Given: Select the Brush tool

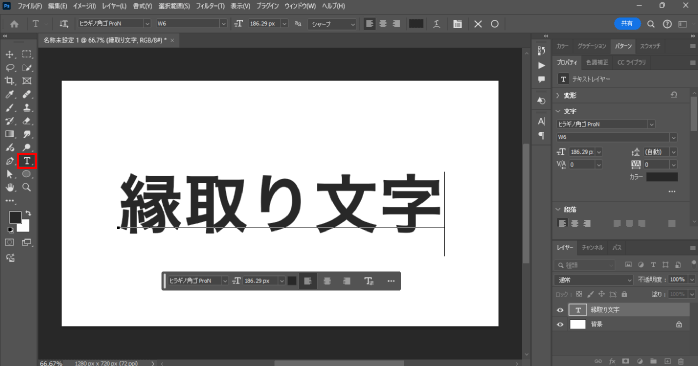Looking at the screenshot, I should (x=9, y=108).
